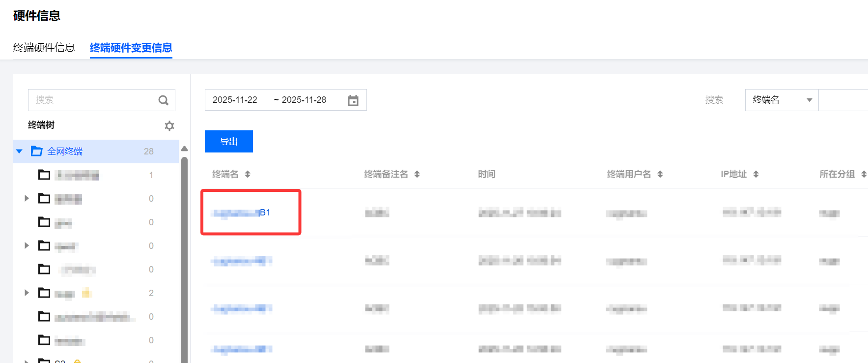
Task: Select the 终端硬件变更信息 tab
Action: [131, 47]
